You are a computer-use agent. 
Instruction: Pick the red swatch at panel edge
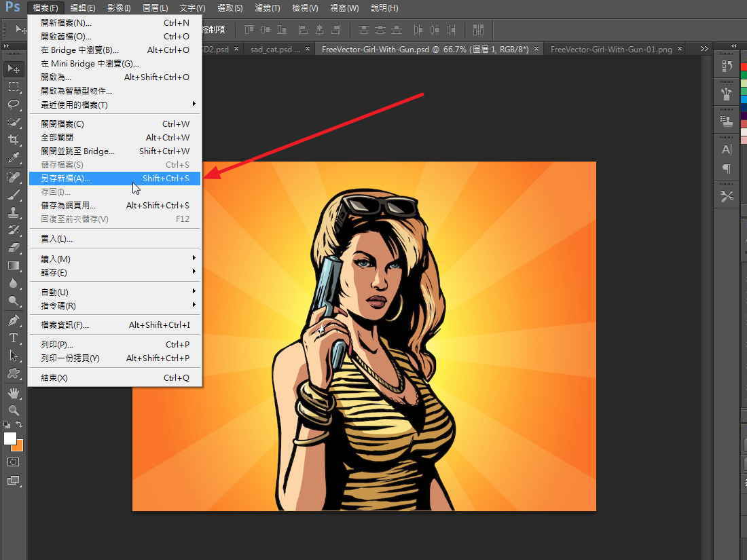744,67
